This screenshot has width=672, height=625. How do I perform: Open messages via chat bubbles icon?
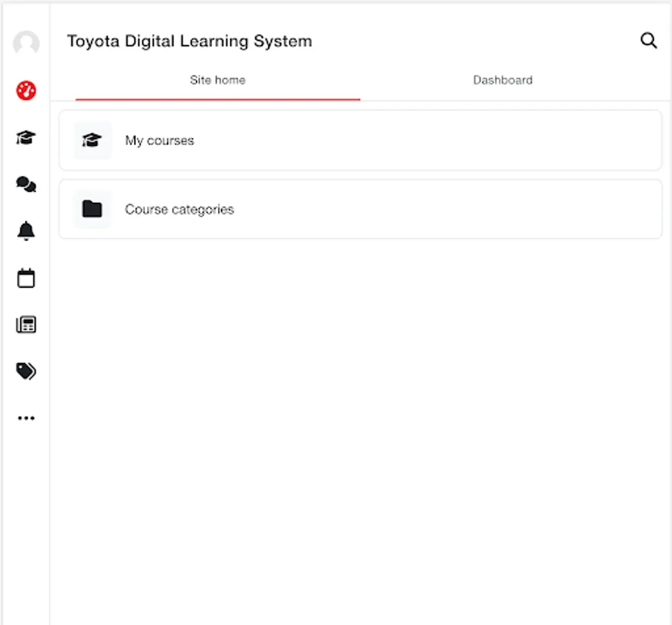point(26,184)
